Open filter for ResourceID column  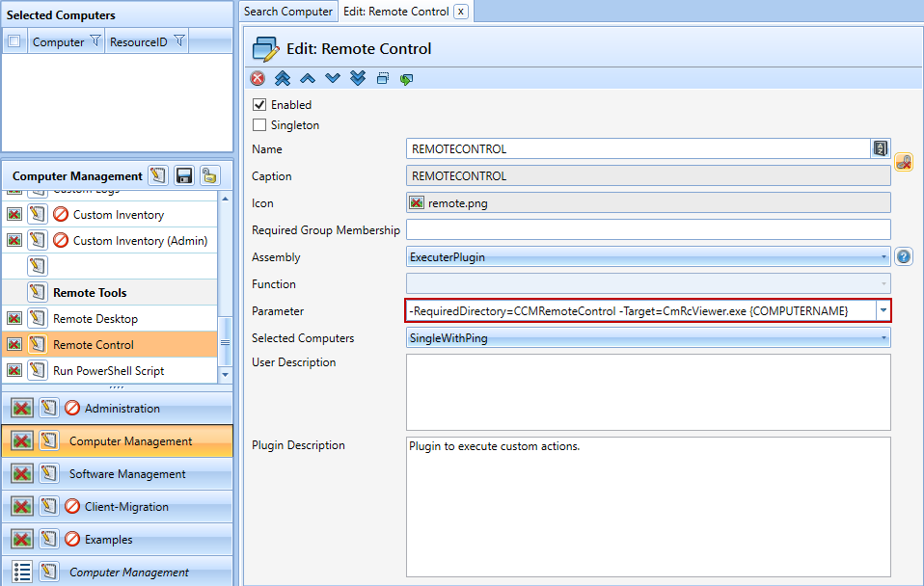[x=179, y=40]
